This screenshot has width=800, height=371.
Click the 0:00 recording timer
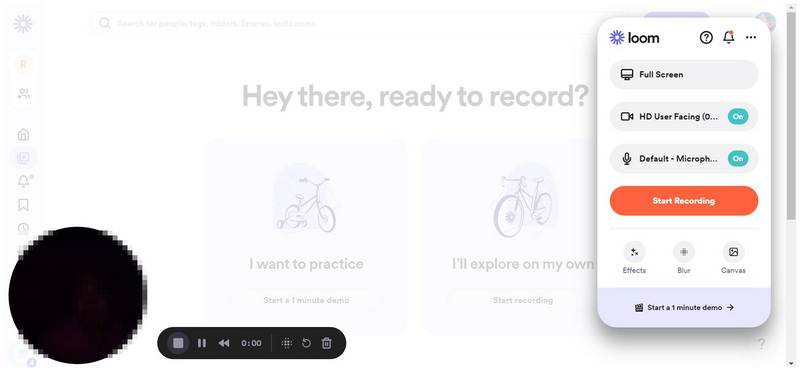251,343
